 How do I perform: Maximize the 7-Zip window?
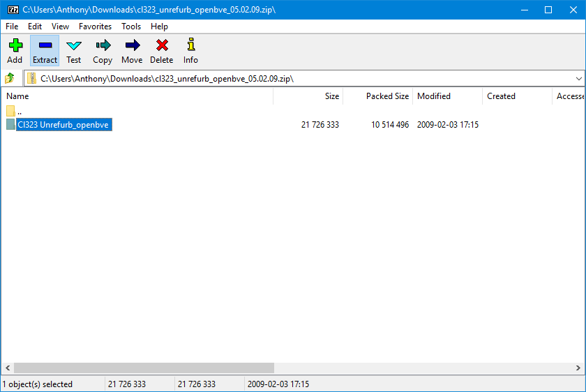click(x=548, y=10)
